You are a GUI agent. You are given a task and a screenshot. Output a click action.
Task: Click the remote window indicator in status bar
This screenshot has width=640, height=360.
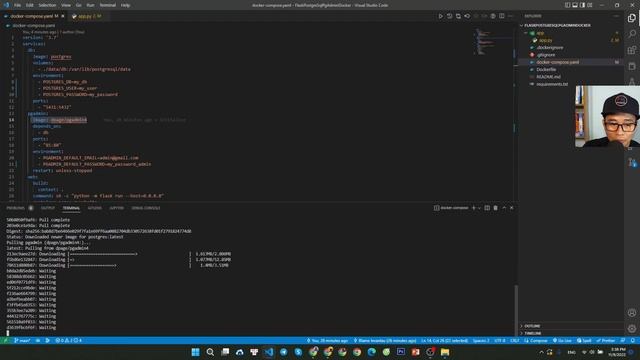click(5, 340)
